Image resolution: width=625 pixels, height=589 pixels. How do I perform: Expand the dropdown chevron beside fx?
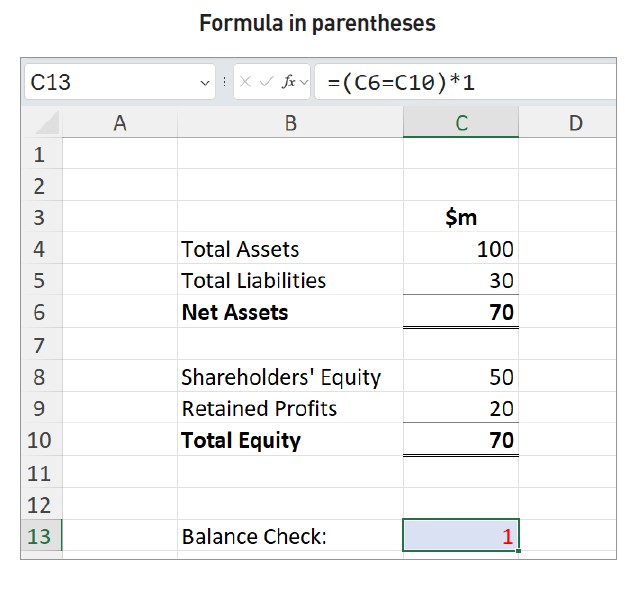click(304, 82)
